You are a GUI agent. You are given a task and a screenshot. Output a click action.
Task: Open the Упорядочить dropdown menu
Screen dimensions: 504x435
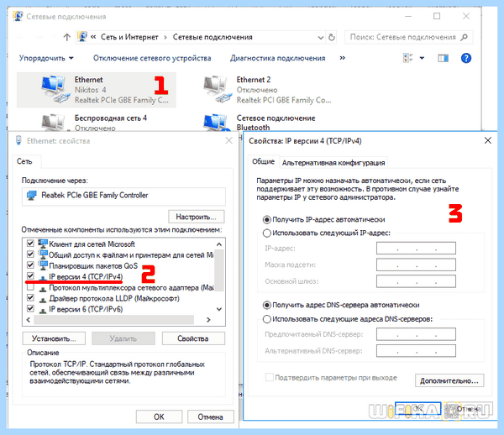coord(46,58)
